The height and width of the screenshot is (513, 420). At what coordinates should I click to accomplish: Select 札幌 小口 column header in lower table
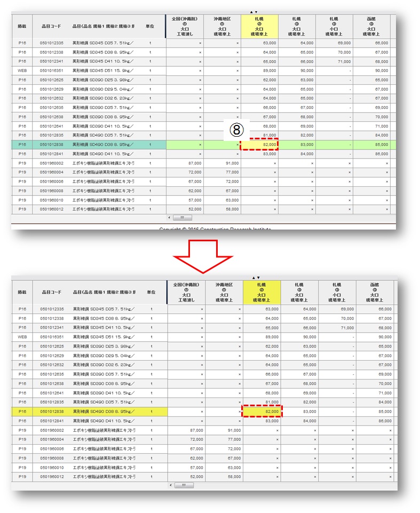(x=337, y=292)
